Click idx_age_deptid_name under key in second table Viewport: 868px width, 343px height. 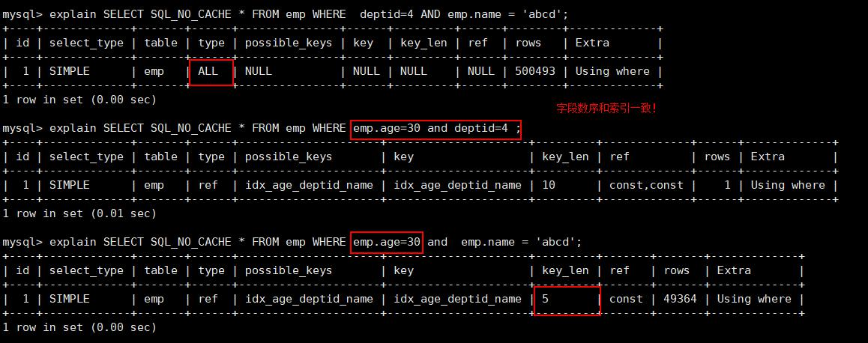click(x=457, y=185)
